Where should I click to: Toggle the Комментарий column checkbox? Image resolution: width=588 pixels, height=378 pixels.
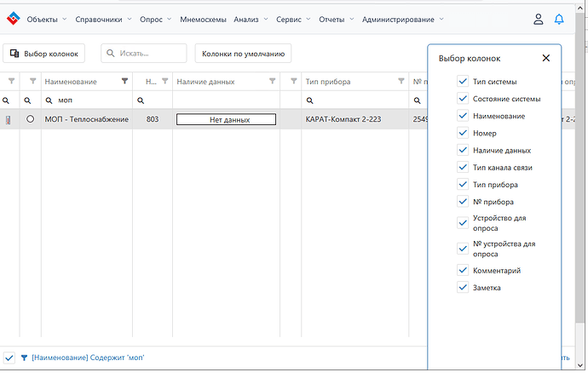(x=463, y=270)
